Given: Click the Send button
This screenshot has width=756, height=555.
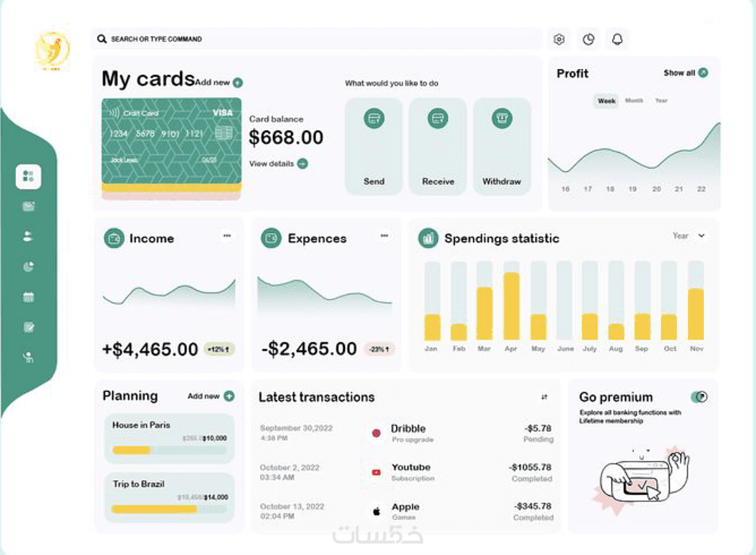Looking at the screenshot, I should 374,146.
